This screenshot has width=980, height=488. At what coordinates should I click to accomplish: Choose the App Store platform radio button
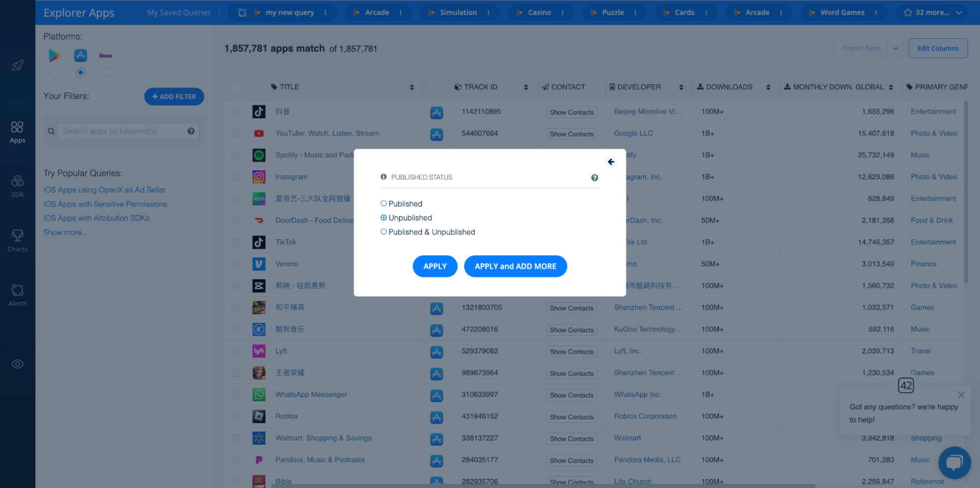point(80,73)
